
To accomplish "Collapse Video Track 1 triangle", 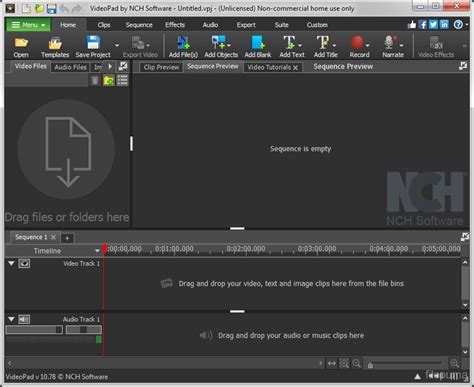I will [x=11, y=263].
